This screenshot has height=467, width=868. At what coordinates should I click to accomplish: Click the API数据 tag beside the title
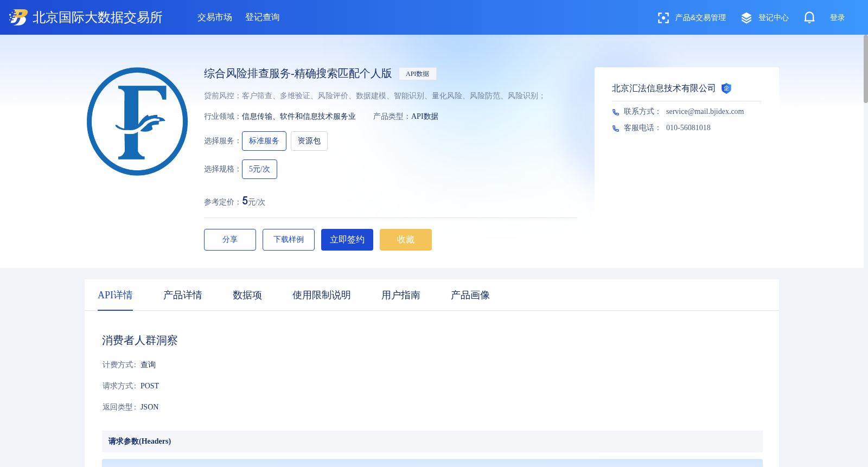tap(418, 74)
